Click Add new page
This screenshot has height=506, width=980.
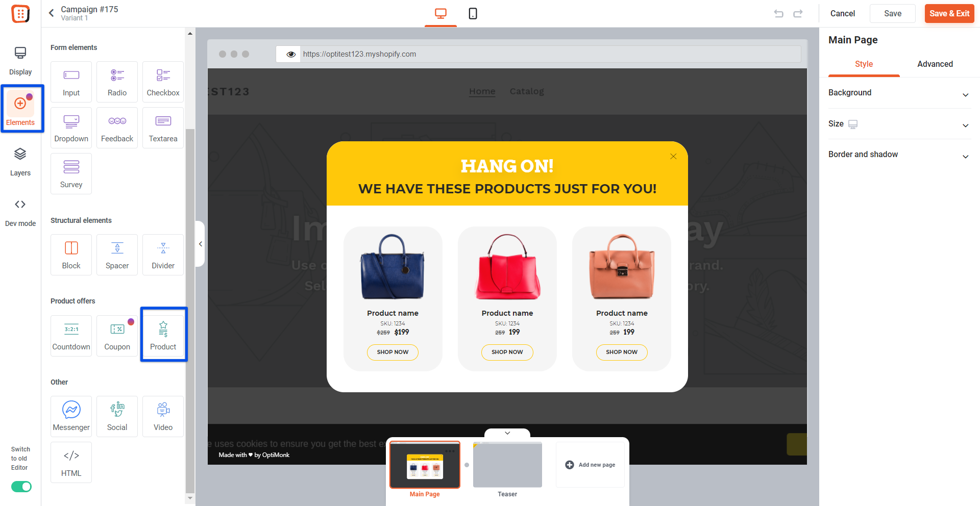pyautogui.click(x=590, y=465)
